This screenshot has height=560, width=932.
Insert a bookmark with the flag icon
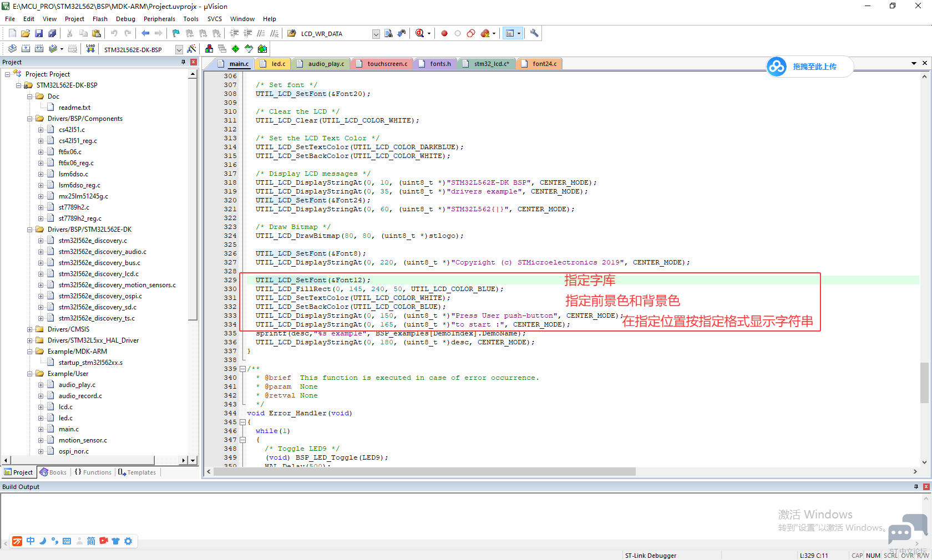point(176,33)
